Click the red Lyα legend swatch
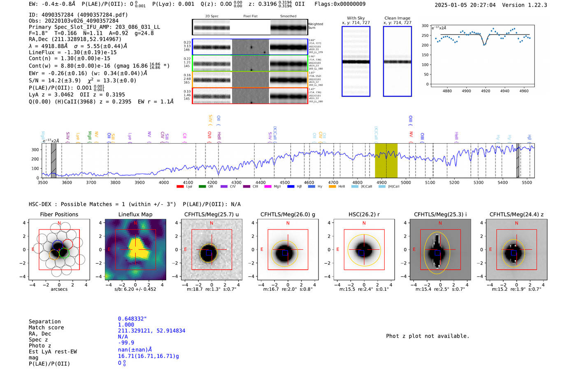This screenshot has height=392, width=576. pyautogui.click(x=180, y=187)
